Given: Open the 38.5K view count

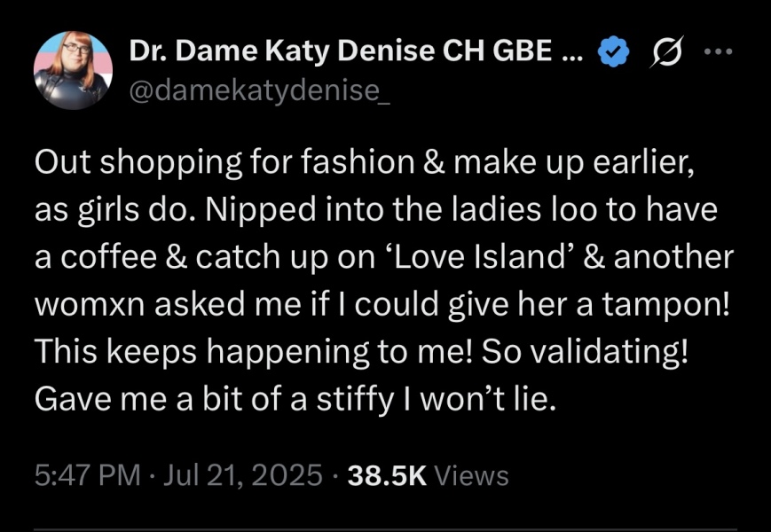Looking at the screenshot, I should 389,475.
